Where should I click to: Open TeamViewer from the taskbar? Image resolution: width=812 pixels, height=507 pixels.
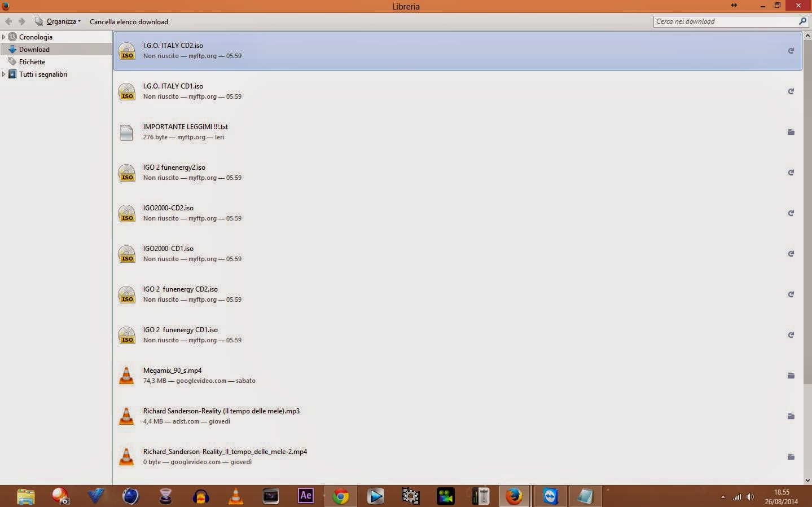(550, 496)
